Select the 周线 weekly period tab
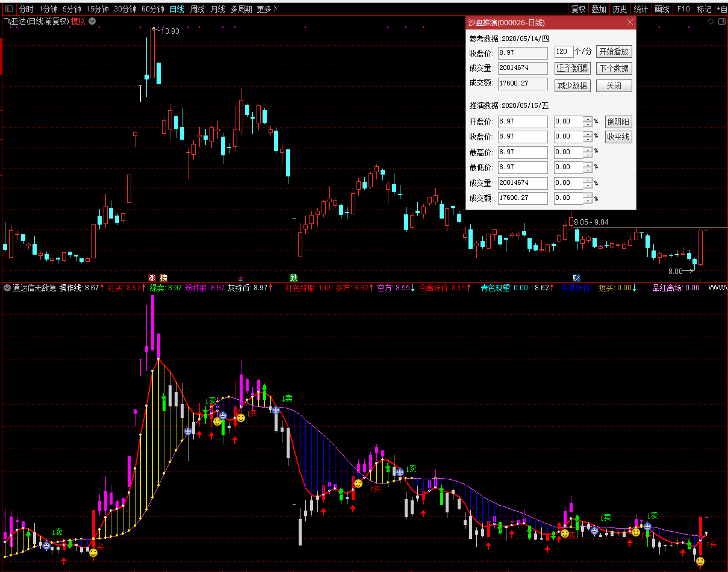 pyautogui.click(x=198, y=9)
